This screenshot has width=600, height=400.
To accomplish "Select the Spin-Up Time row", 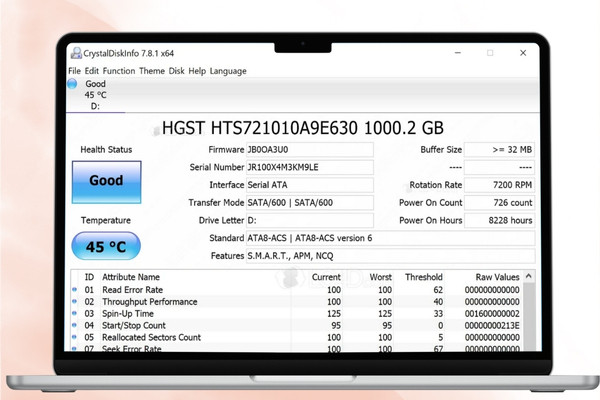I will 297,313.
